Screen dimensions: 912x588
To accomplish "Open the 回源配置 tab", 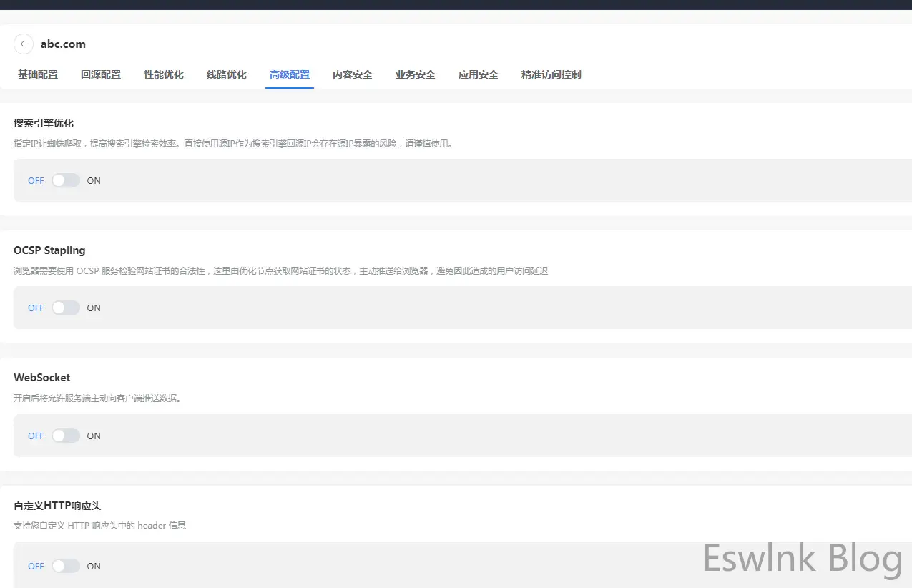I will (101, 74).
